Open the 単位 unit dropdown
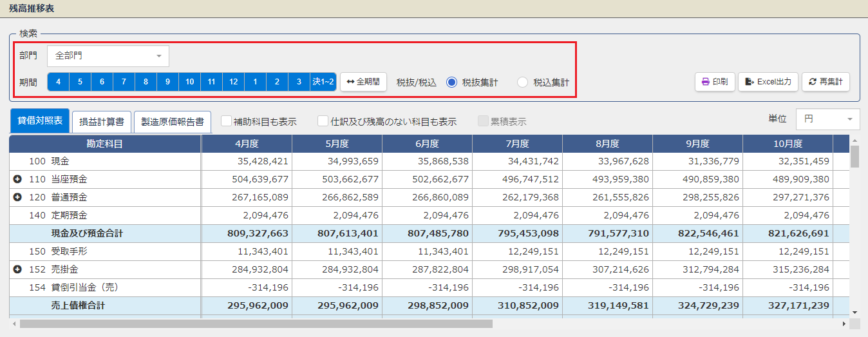Image resolution: width=868 pixels, height=337 pixels. (x=827, y=119)
